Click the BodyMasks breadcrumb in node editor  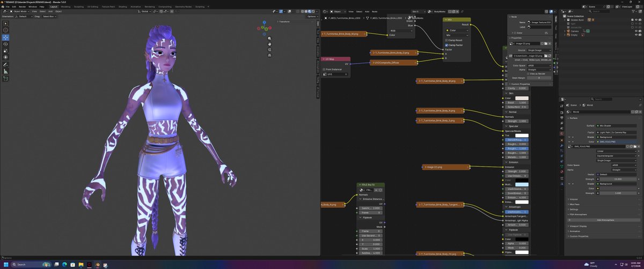pyautogui.click(x=418, y=18)
